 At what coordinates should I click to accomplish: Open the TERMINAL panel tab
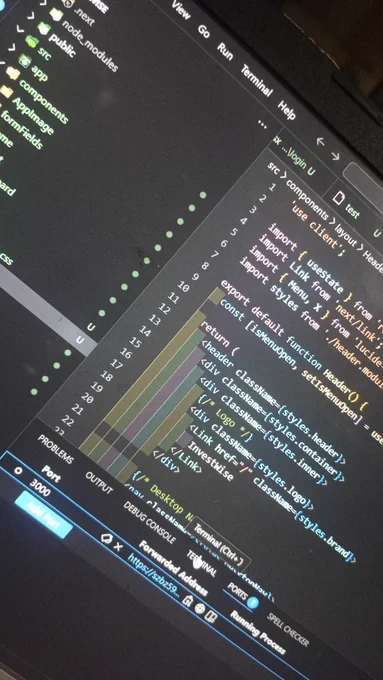201,563
